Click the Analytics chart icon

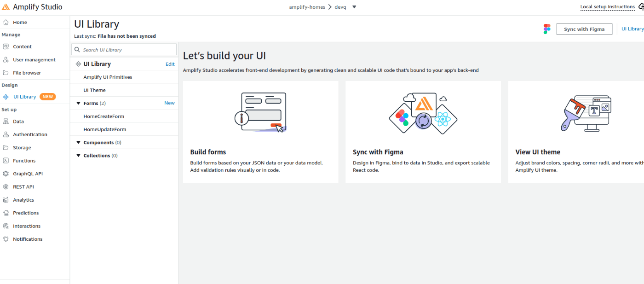[6, 200]
